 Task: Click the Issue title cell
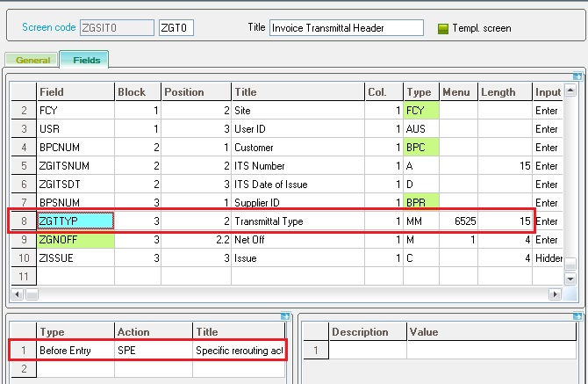click(x=298, y=257)
